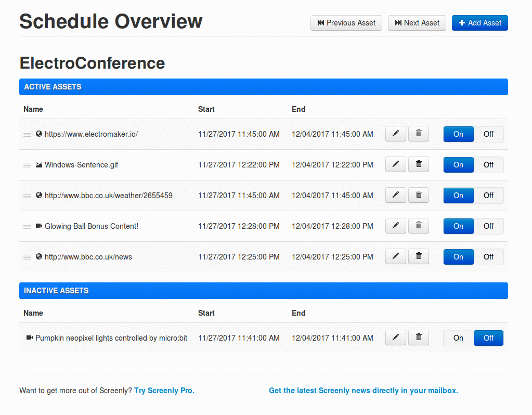Skip to Next Asset

point(417,23)
